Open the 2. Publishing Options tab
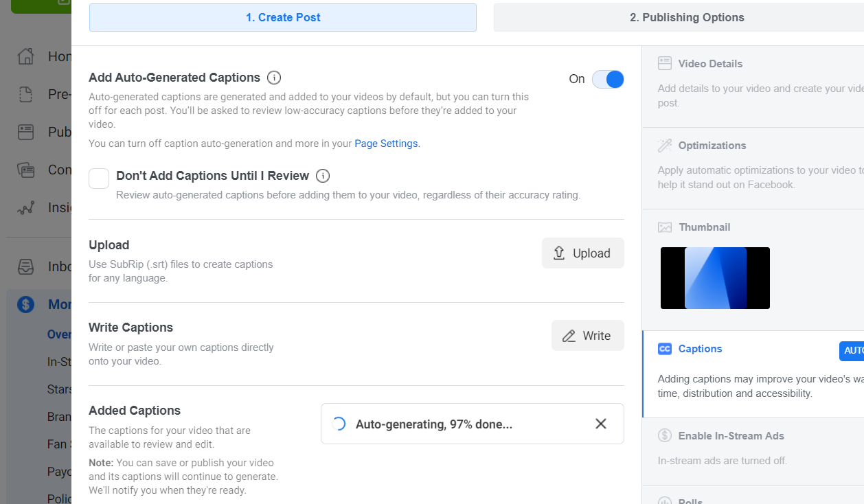The width and height of the screenshot is (864, 504). pyautogui.click(x=679, y=17)
